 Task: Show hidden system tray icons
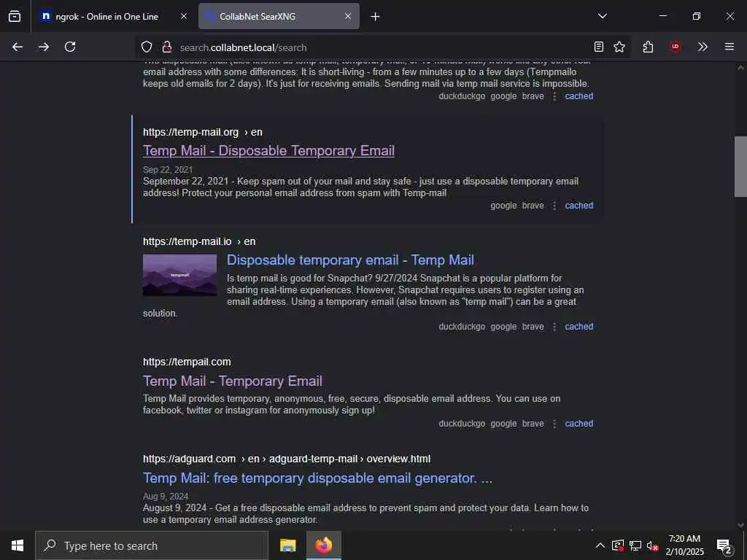(600, 545)
